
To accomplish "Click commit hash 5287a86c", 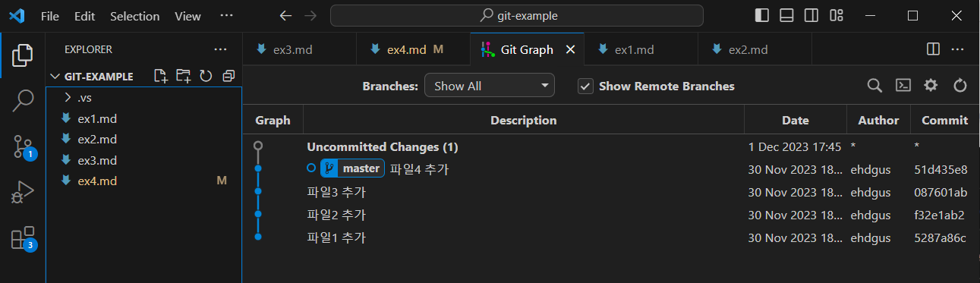I will (941, 237).
